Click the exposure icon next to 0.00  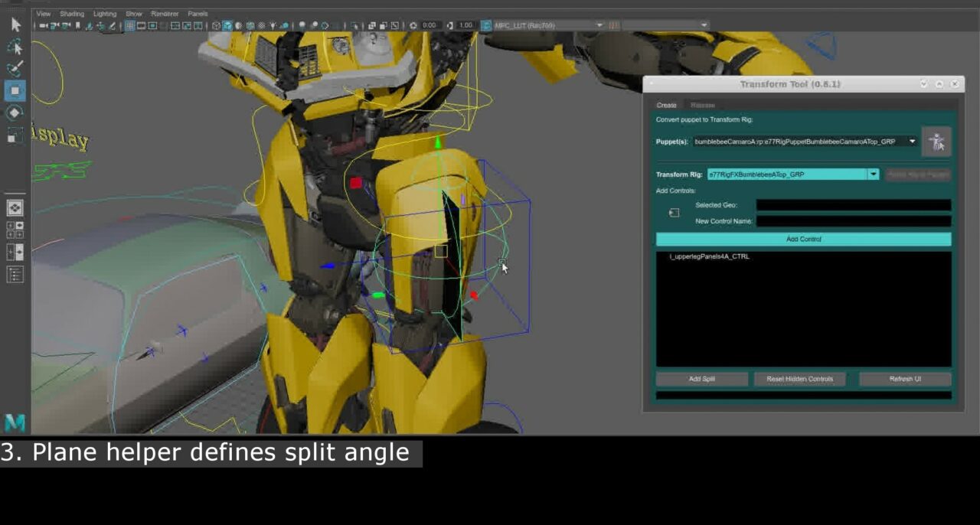pyautogui.click(x=413, y=25)
